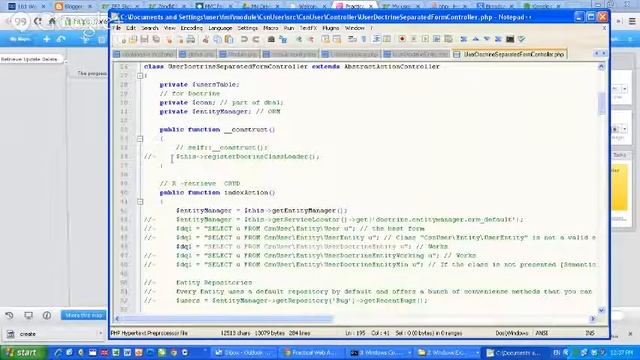The height and width of the screenshot is (360, 640).
Task: Toggle INS mode in status bar
Action: [590, 333]
